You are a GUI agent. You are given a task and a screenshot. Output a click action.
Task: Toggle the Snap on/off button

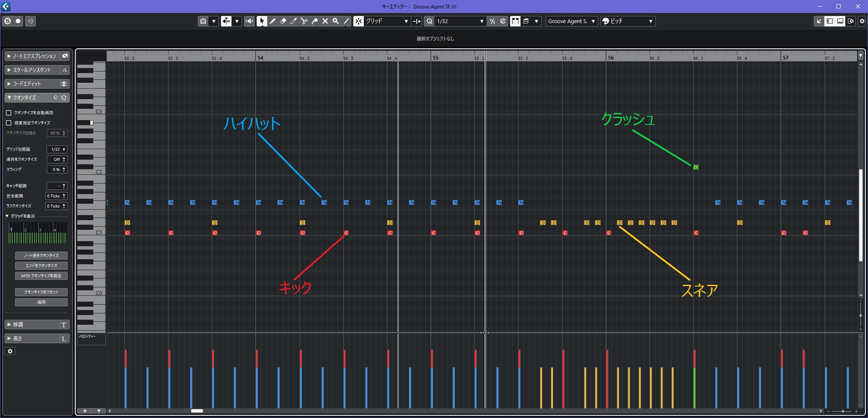(358, 21)
